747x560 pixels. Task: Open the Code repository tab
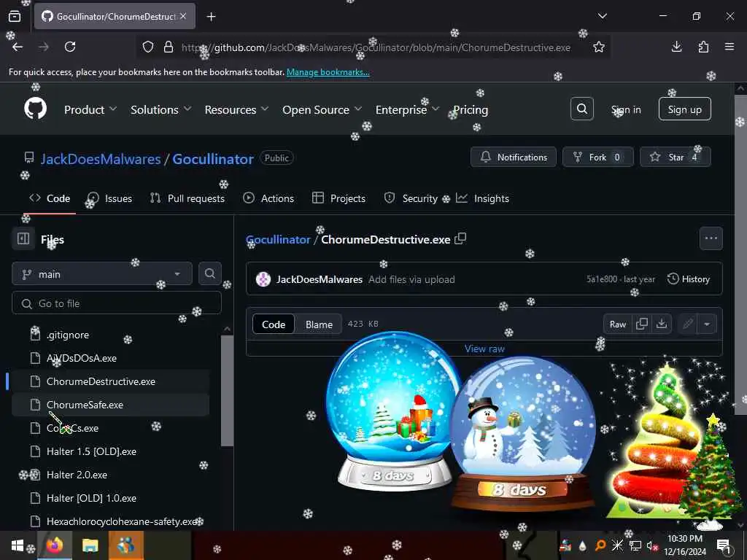tap(50, 198)
